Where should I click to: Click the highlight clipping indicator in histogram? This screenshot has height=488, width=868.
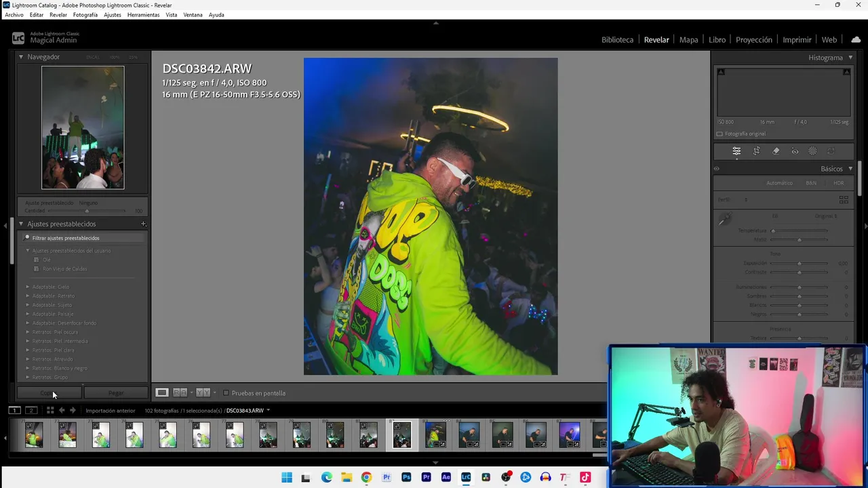click(846, 72)
